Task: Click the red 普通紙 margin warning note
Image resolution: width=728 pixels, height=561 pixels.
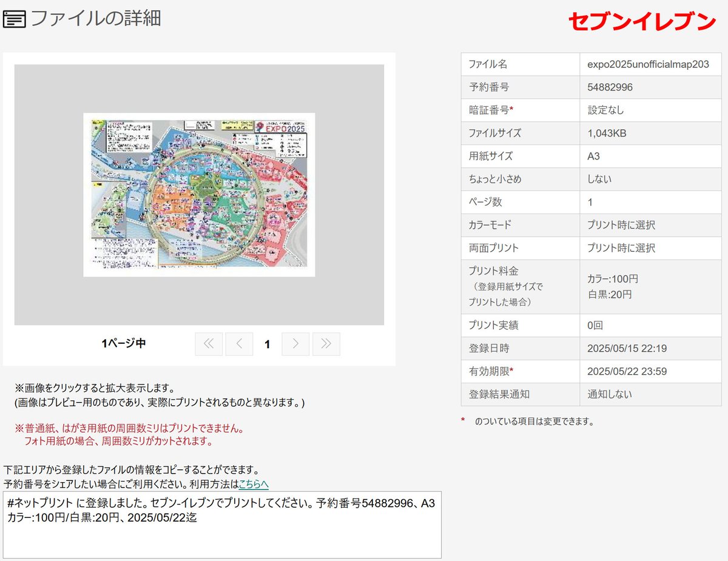Action: tap(129, 435)
